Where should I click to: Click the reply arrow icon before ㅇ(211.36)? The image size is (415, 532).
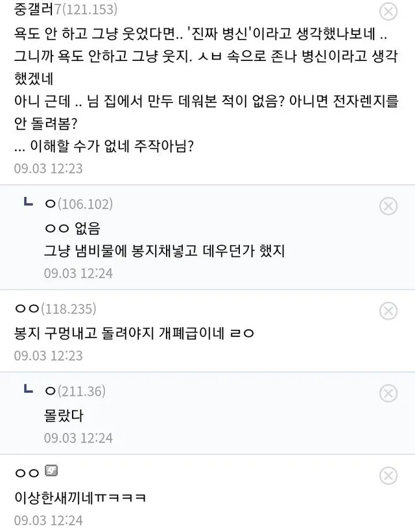click(29, 390)
